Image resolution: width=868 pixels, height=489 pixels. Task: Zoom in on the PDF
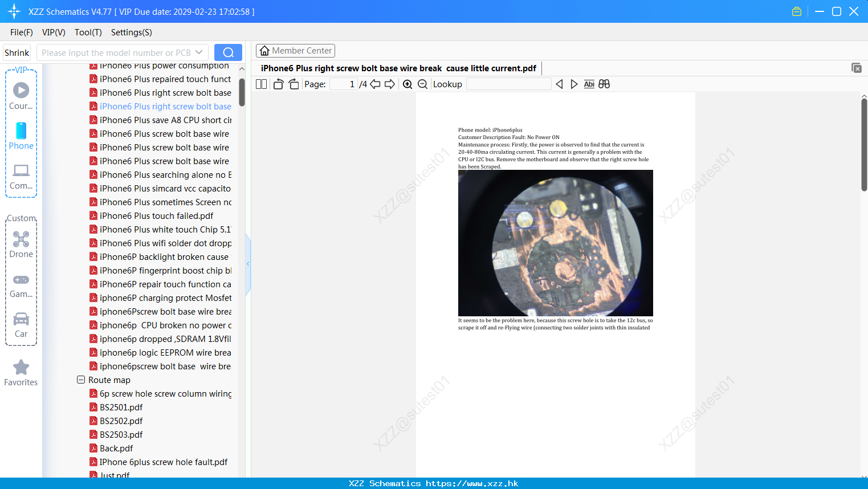coord(407,84)
